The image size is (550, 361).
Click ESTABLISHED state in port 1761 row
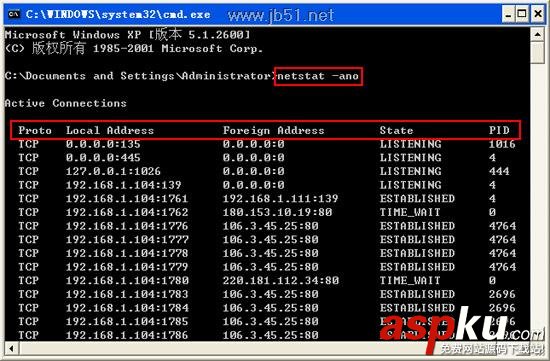pos(417,199)
